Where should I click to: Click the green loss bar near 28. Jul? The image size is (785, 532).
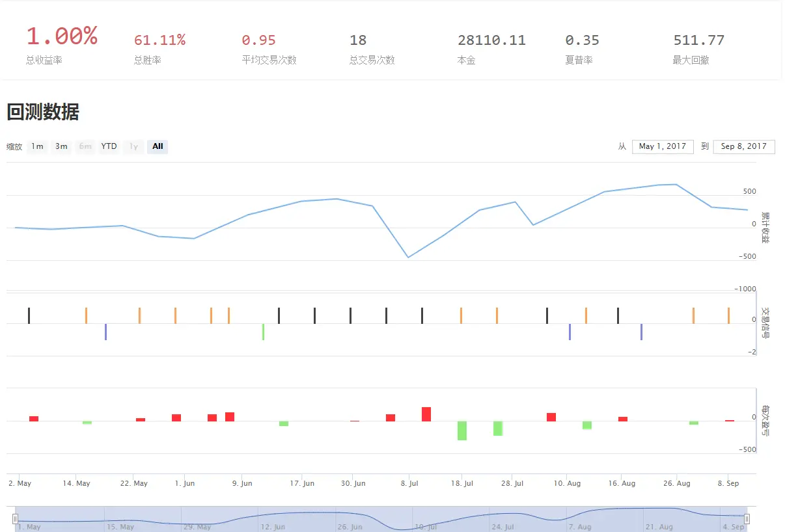(498, 429)
